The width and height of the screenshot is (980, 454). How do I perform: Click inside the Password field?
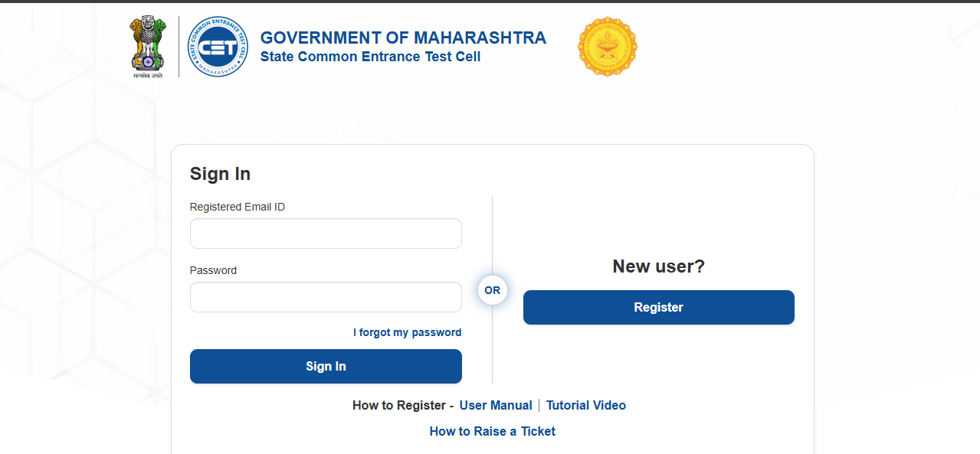click(325, 296)
